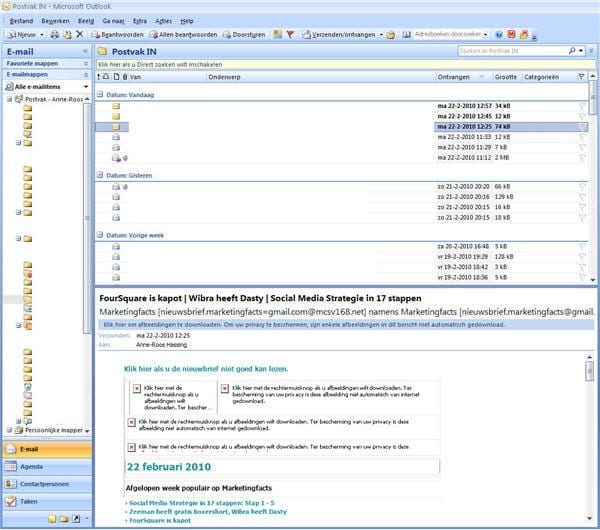Click the flag status column header icon

pyautogui.click(x=581, y=77)
